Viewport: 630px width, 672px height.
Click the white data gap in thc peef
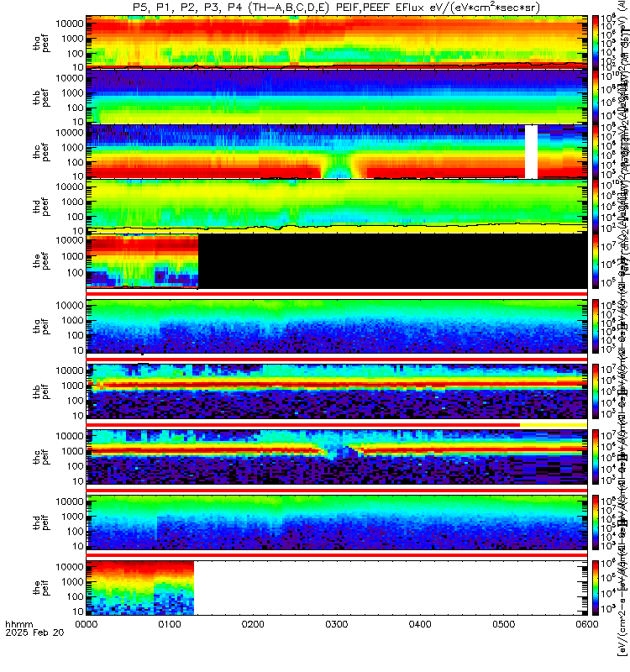click(x=531, y=152)
